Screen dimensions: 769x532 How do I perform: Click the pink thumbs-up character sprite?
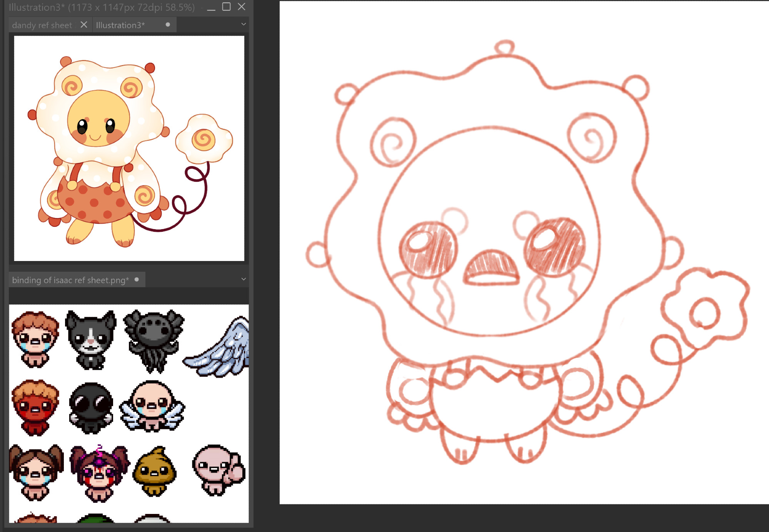tap(219, 470)
